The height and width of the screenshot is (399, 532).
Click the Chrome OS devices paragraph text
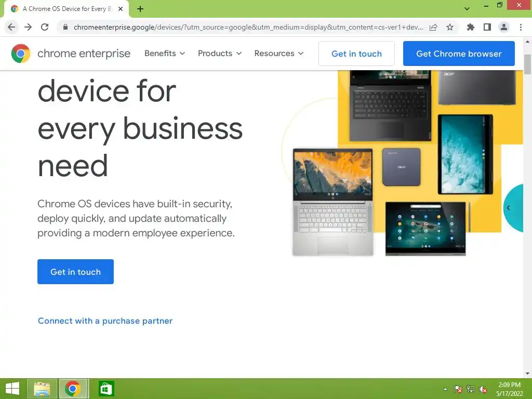[x=136, y=218]
